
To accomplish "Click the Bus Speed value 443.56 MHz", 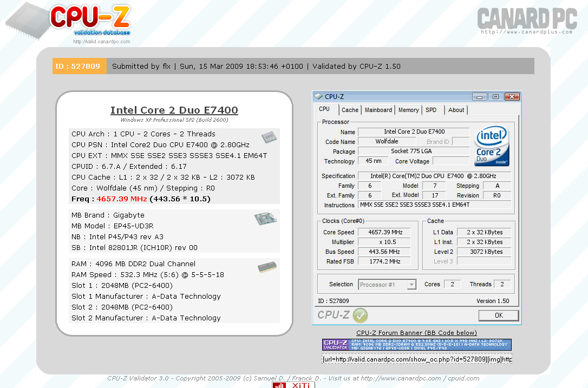I will (x=385, y=252).
